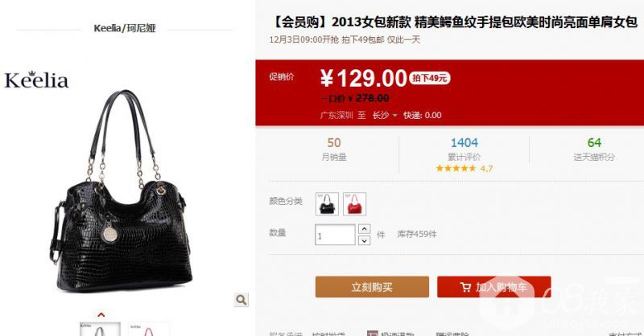The width and height of the screenshot is (644, 336).
Task: Click the quantity input field
Action: (335, 235)
